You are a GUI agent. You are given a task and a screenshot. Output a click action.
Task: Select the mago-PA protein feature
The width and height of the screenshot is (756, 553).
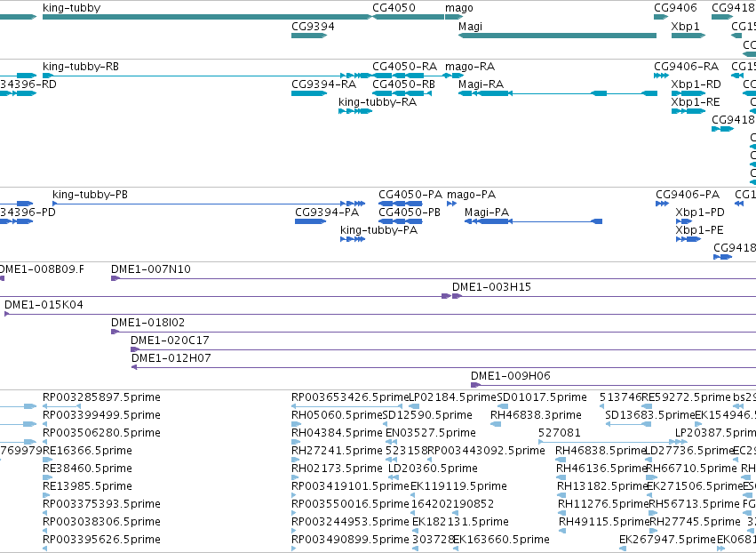[451, 204]
